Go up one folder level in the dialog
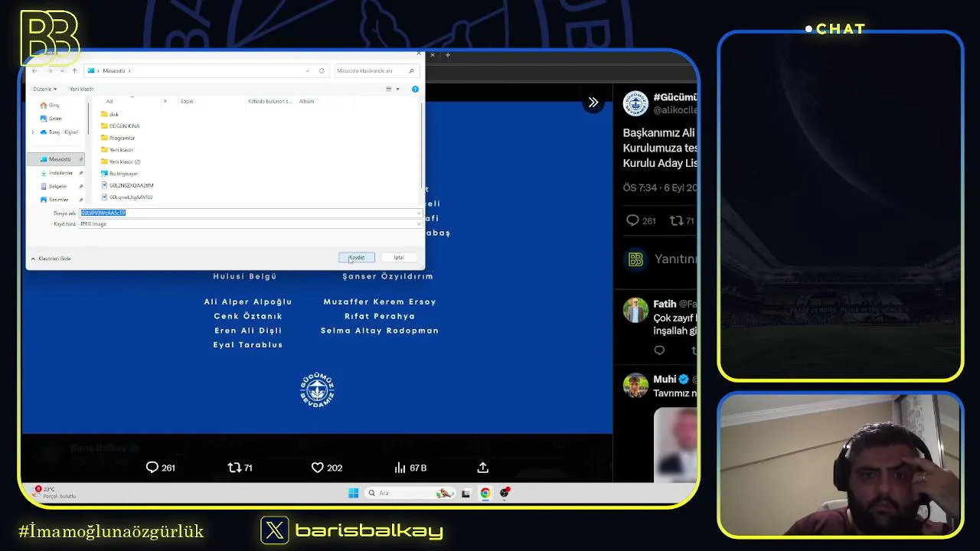Image resolution: width=980 pixels, height=551 pixels. tap(74, 70)
